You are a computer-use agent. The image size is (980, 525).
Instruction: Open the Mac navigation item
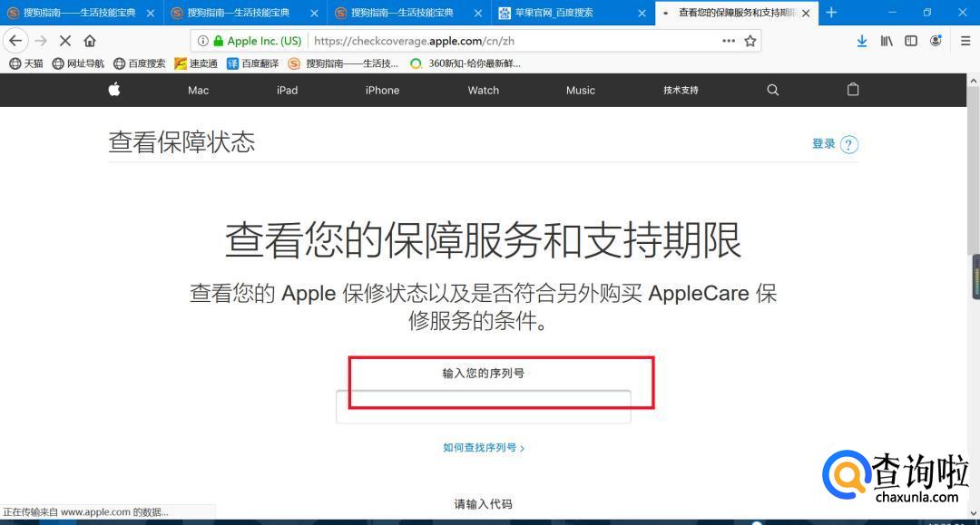click(198, 90)
